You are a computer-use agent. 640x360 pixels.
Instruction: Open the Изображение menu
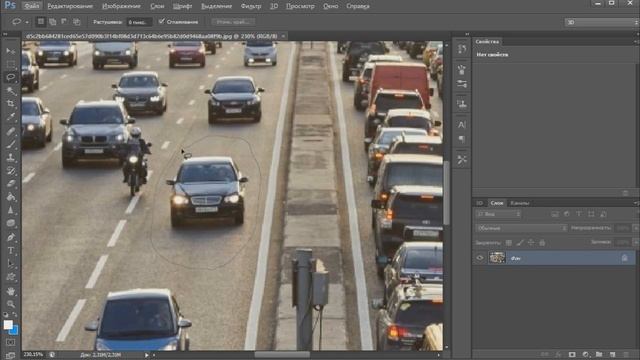tap(121, 6)
